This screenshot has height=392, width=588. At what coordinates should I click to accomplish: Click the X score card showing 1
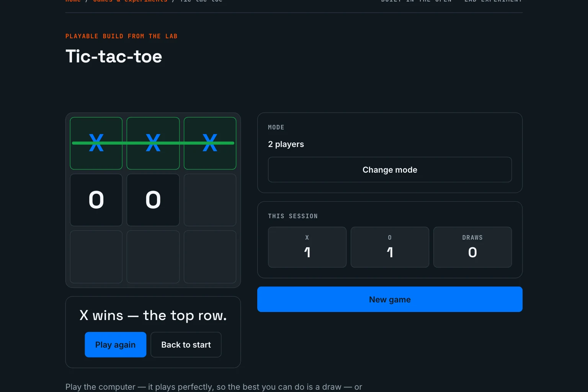[x=307, y=247]
